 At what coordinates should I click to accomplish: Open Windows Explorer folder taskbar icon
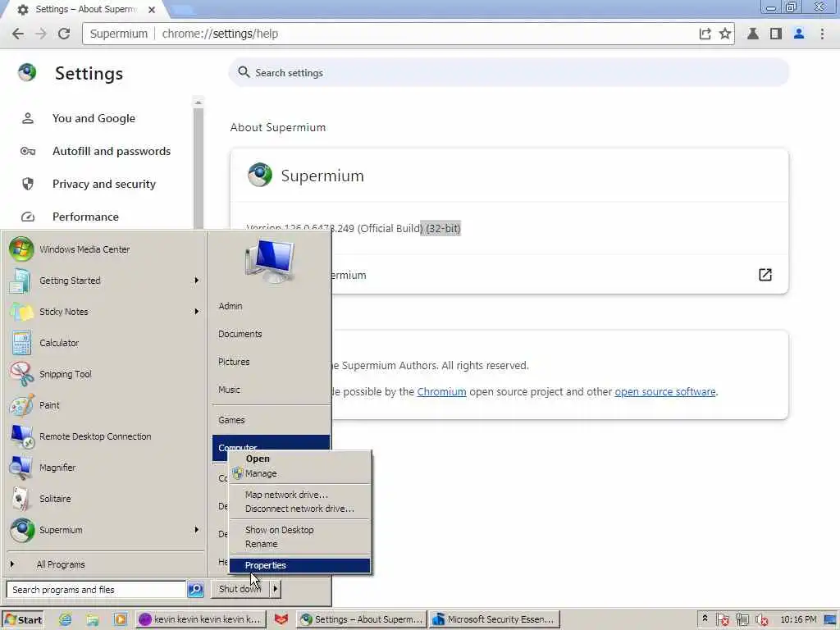click(93, 619)
